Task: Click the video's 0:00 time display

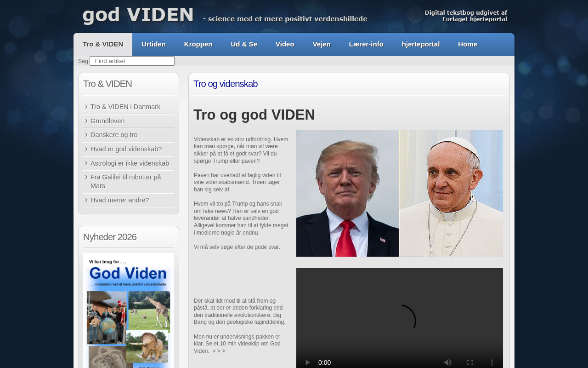Action: tap(324, 362)
